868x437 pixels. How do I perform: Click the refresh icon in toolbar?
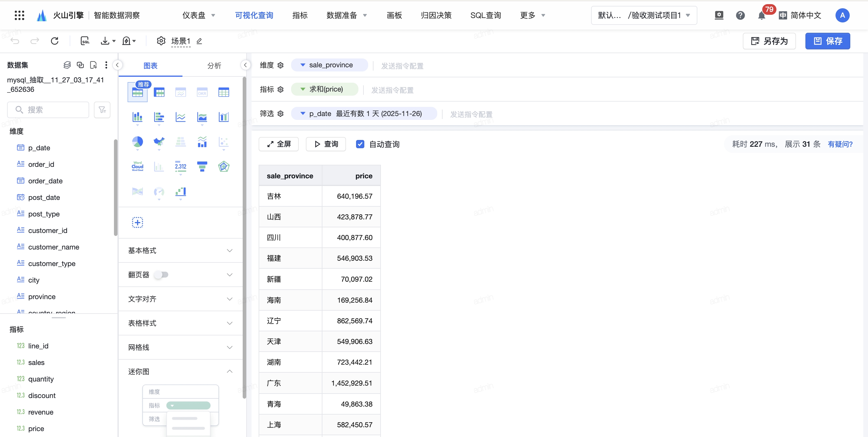tap(55, 41)
